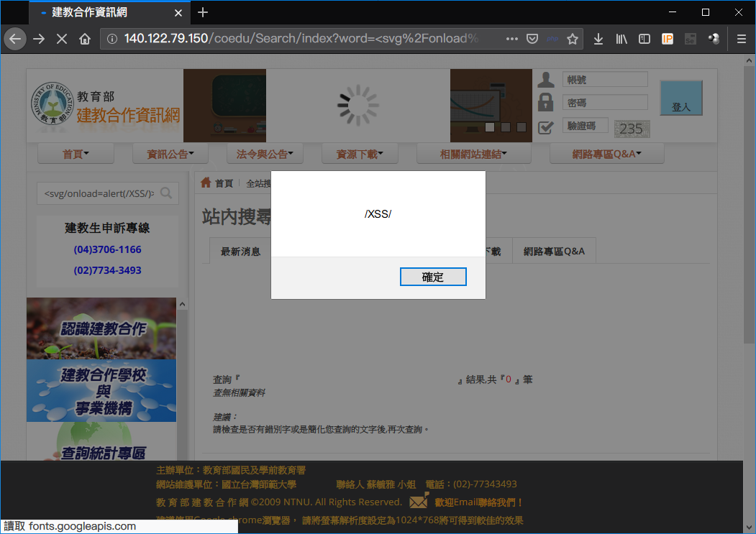Stop loading the page
Image resolution: width=756 pixels, height=534 pixels.
[62, 39]
